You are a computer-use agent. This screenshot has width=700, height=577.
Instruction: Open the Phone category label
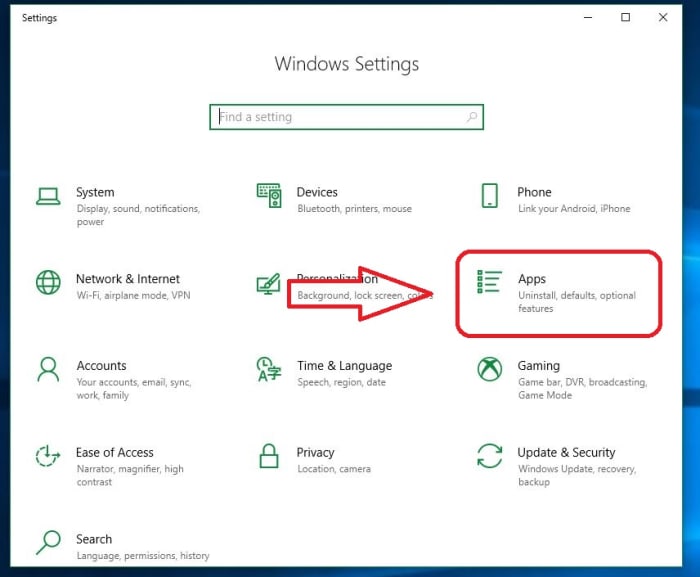point(534,192)
